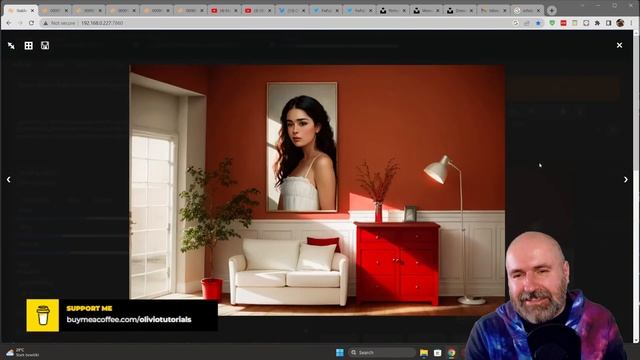
Task: Toggle the browser side panel
Action: [609, 23]
